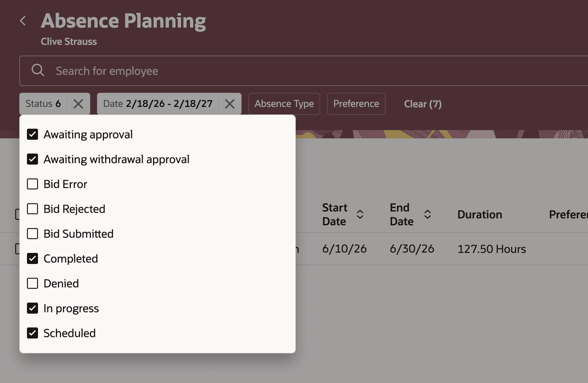Viewport: 588px width, 383px height.
Task: Open the Preference filter dropdown
Action: (x=356, y=104)
